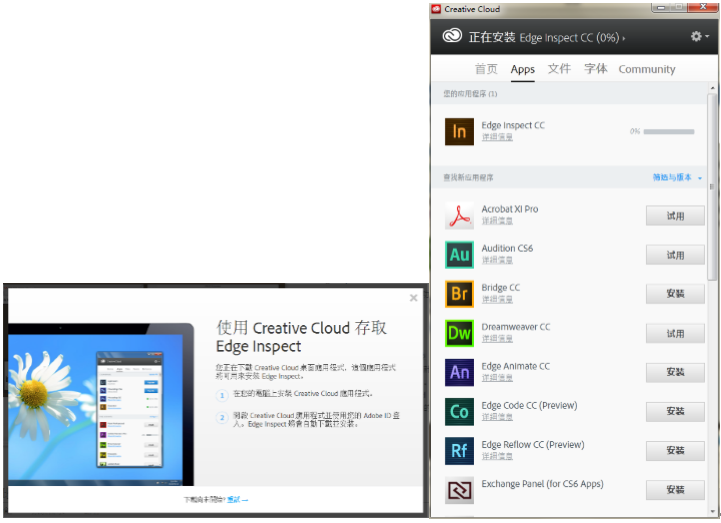Viewport: 721px width, 523px height.
Task: Click the Bridge CC icon
Action: [459, 293]
